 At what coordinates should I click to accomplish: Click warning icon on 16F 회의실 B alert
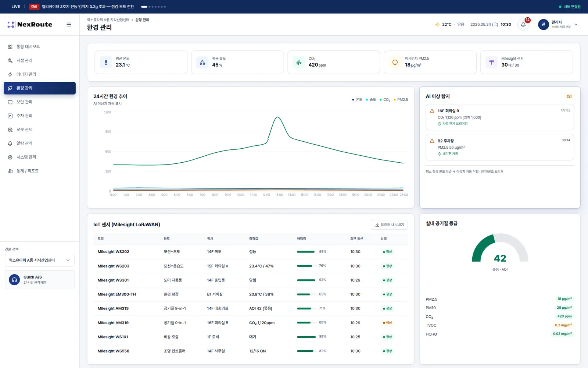[x=432, y=111]
